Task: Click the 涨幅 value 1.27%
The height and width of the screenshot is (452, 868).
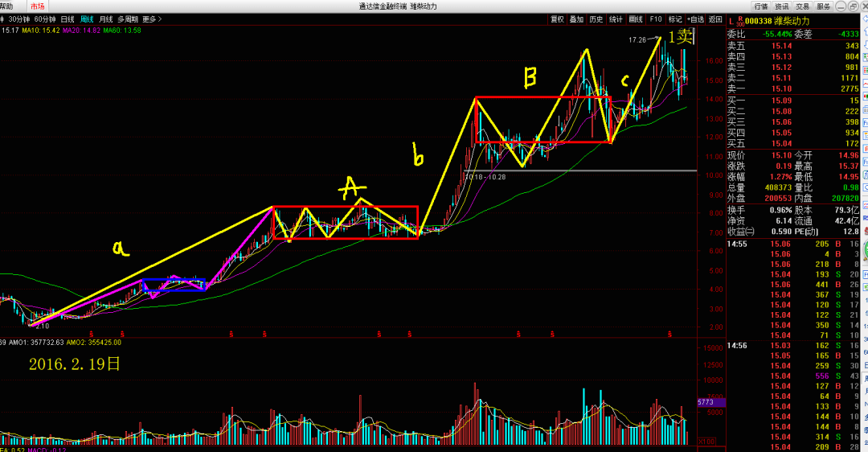Action: point(780,177)
